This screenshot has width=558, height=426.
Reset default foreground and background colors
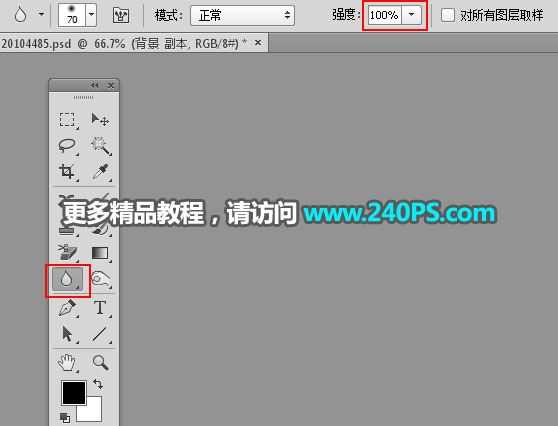point(64,417)
